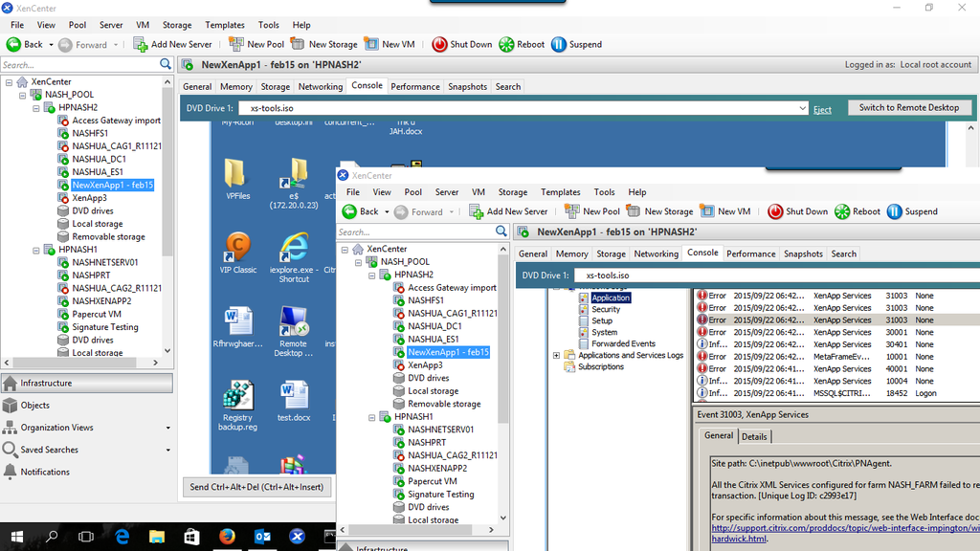
Task: Click the Eject link next to xs-tools.iso
Action: click(x=822, y=109)
